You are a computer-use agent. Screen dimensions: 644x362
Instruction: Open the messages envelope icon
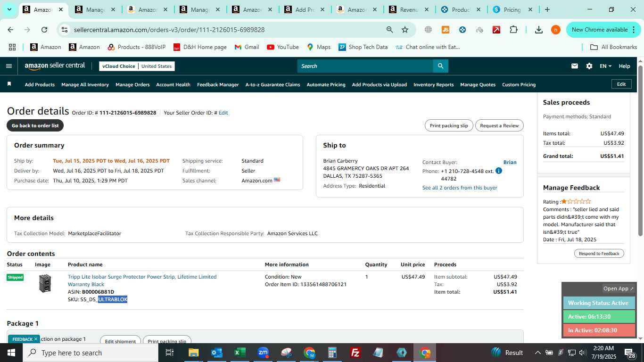click(x=574, y=66)
